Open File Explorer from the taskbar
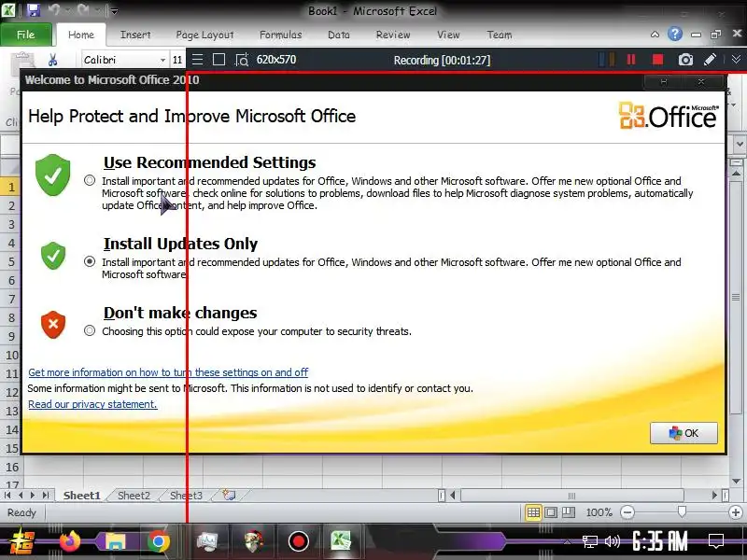 tap(115, 541)
